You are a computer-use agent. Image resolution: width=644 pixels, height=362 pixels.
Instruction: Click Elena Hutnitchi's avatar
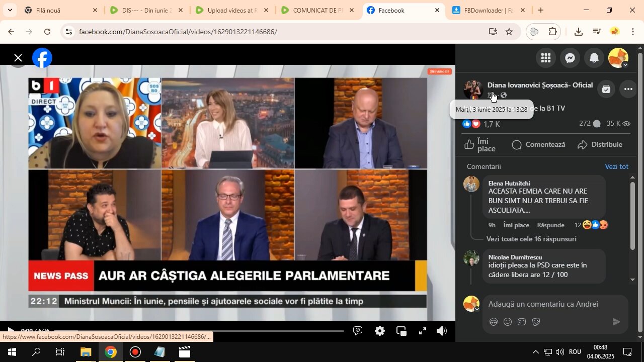tap(471, 184)
